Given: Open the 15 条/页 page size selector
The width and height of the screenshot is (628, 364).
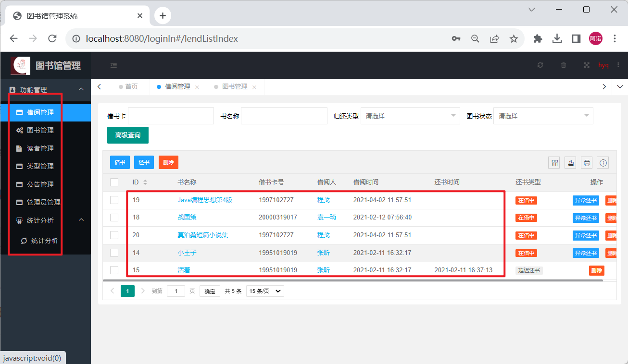Looking at the screenshot, I should (x=265, y=291).
